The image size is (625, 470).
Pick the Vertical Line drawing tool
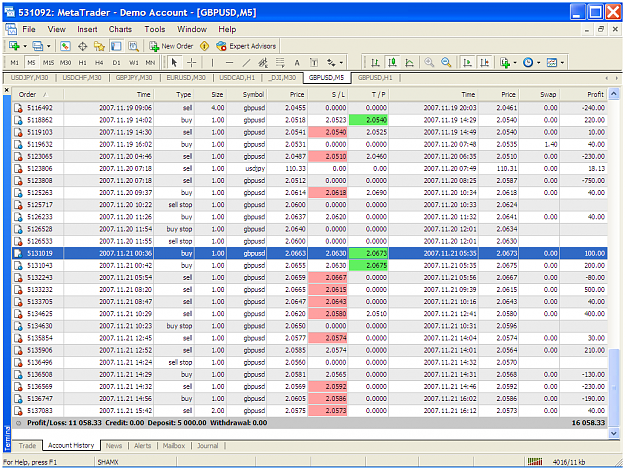click(x=212, y=63)
